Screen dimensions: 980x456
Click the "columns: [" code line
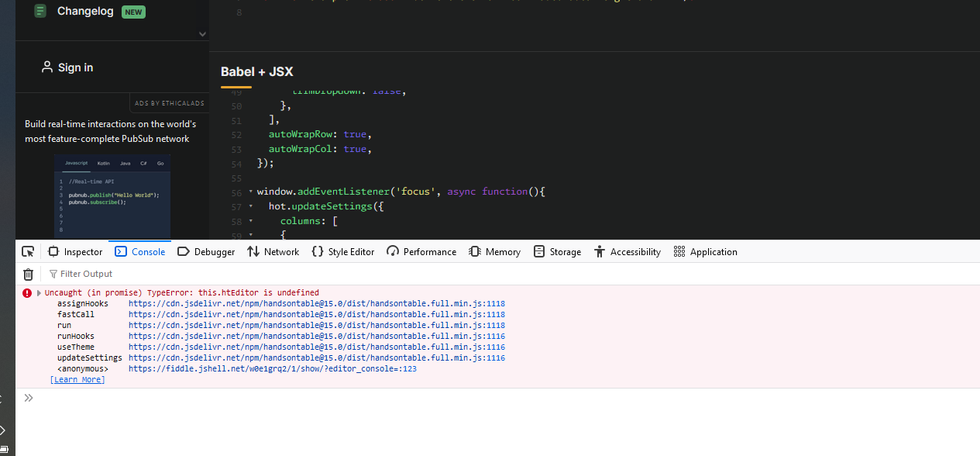point(309,221)
